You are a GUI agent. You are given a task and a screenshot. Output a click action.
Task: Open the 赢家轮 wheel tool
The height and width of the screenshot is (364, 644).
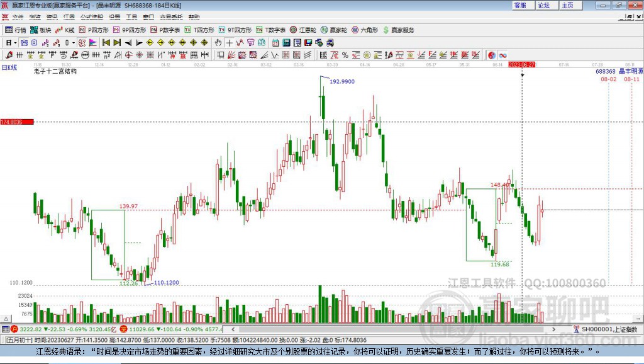click(333, 30)
